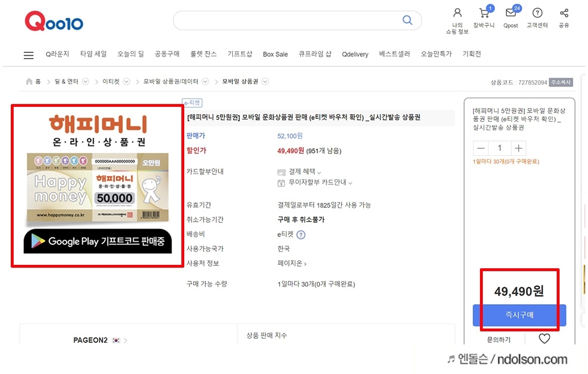Open the customer center help icon
Screen dimensions: 588x374
point(537,13)
